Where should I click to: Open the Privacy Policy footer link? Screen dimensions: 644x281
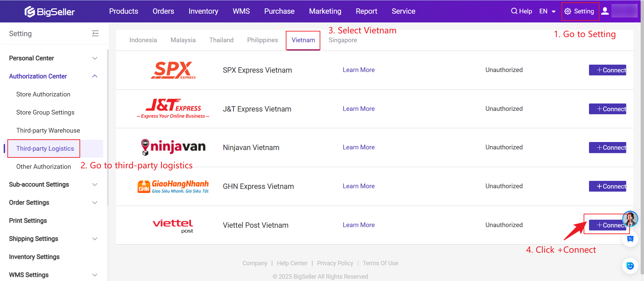[x=335, y=263]
